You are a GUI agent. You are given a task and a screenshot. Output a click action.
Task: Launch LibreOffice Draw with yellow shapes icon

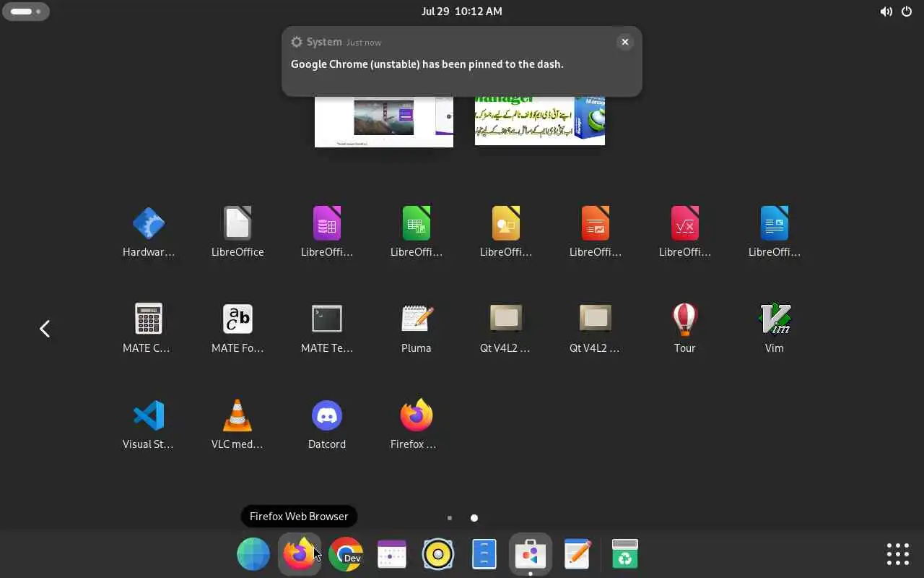coord(506,232)
